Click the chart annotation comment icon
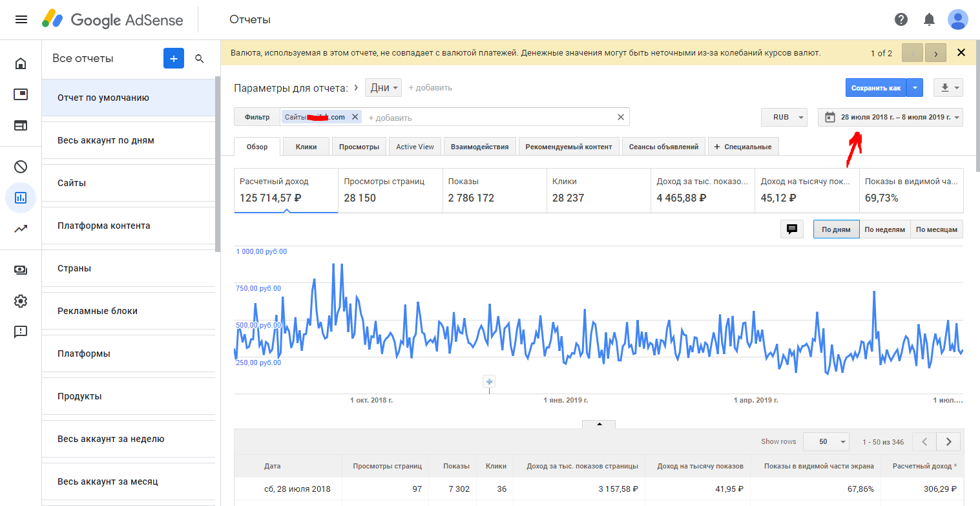 (791, 229)
